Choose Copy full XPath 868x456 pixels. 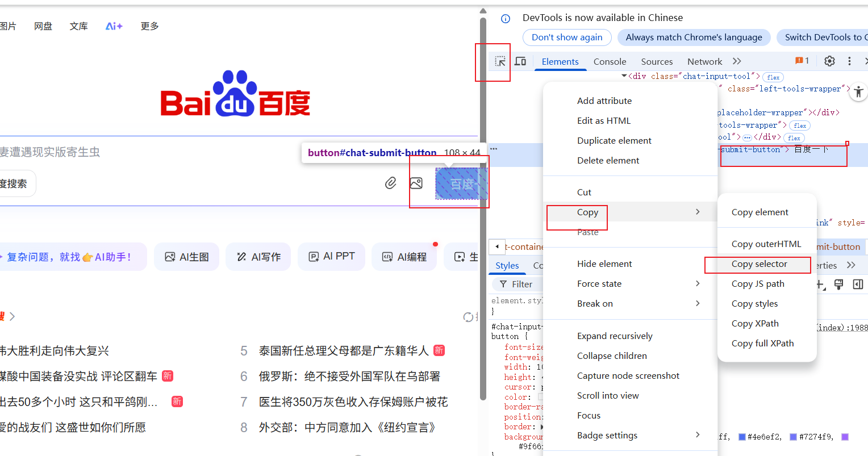pos(767,343)
